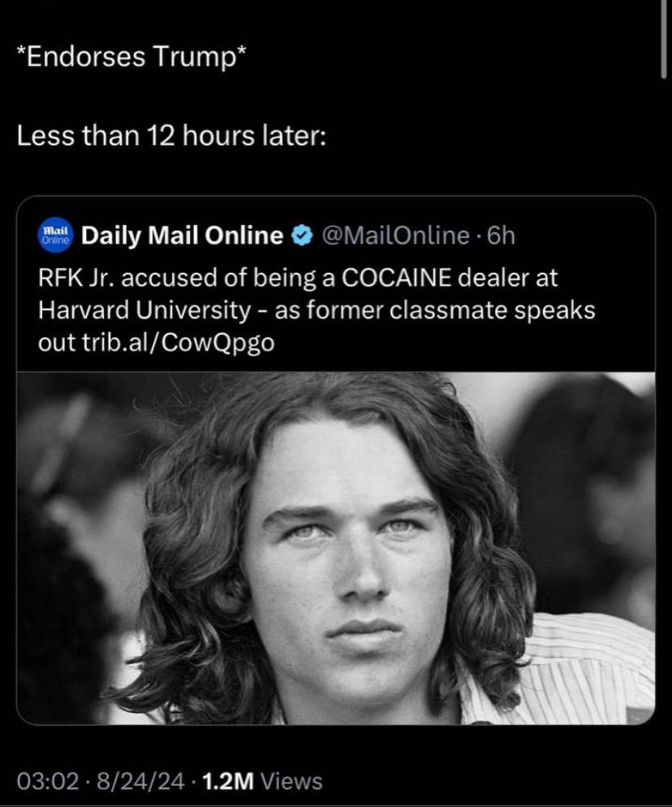Click the 03:02 post time
This screenshot has height=807, width=672.
[x=47, y=781]
